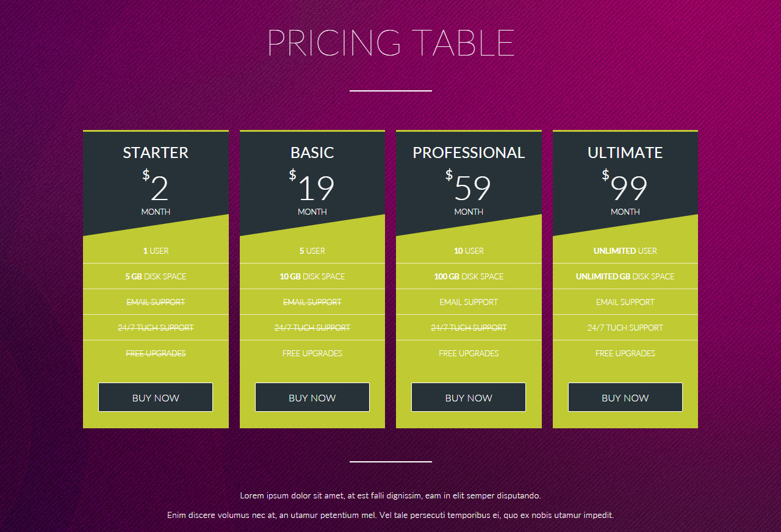Click "24/7 Tuch Support" in Ultimate plan
Image resolution: width=781 pixels, height=532 pixels.
(x=625, y=328)
